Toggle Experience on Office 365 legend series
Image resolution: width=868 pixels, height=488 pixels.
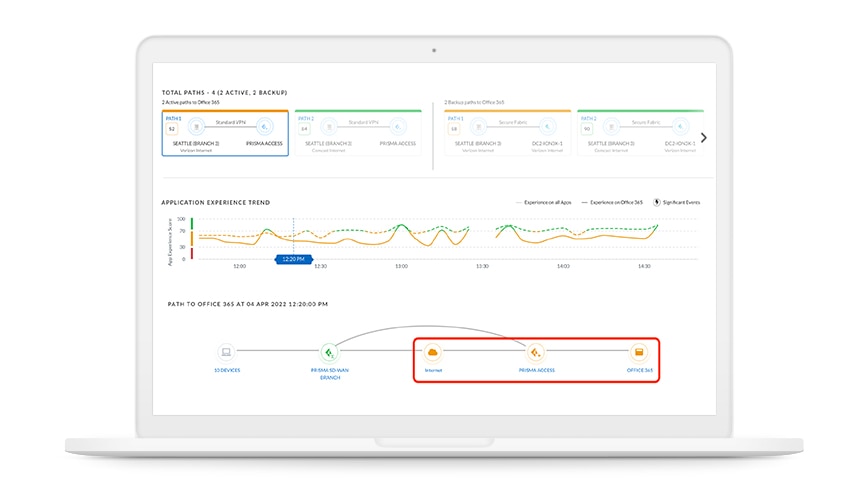click(615, 202)
